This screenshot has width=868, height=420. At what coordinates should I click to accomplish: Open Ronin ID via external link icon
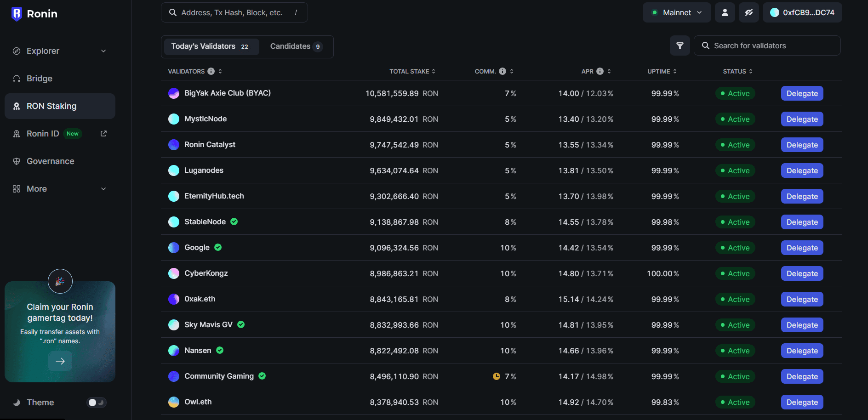click(103, 133)
